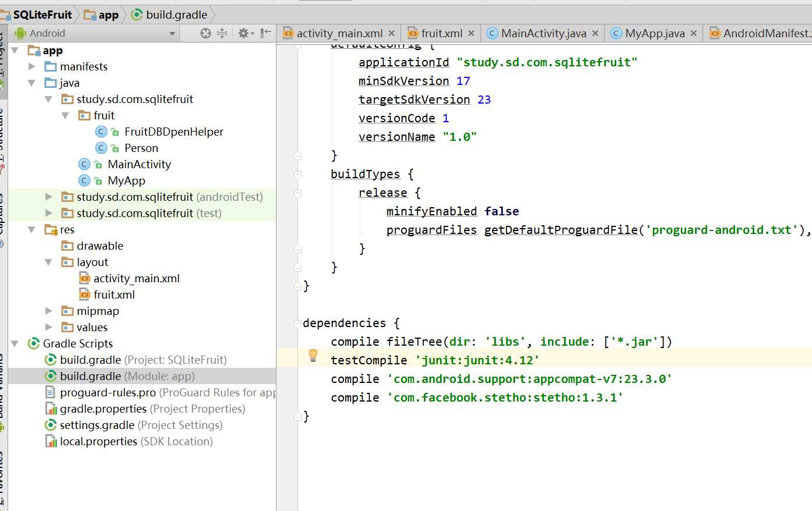Click the stetho compile dependency line
812x511 pixels.
point(477,398)
